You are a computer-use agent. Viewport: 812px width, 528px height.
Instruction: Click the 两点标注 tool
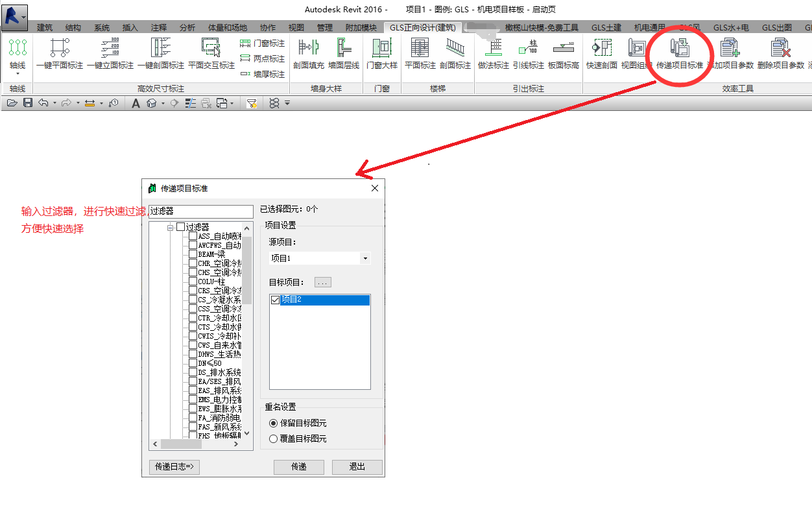point(262,59)
